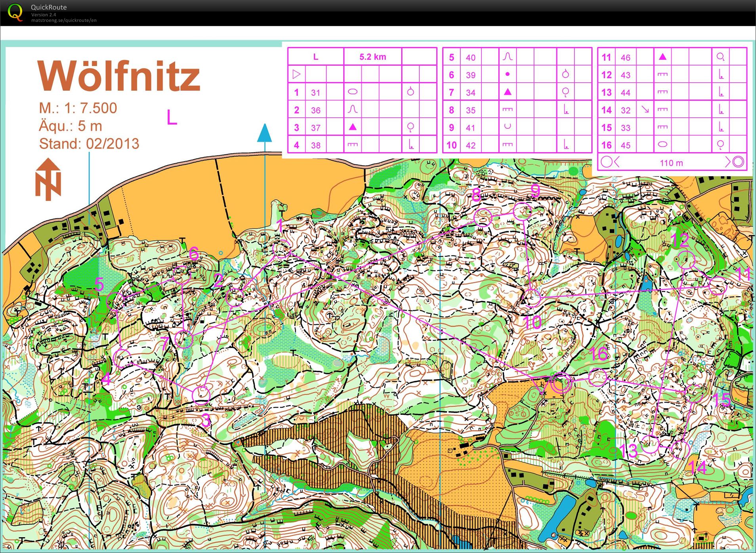Click the dot symbol in control row 6
Image resolution: width=756 pixels, height=553 pixels.
(x=508, y=74)
